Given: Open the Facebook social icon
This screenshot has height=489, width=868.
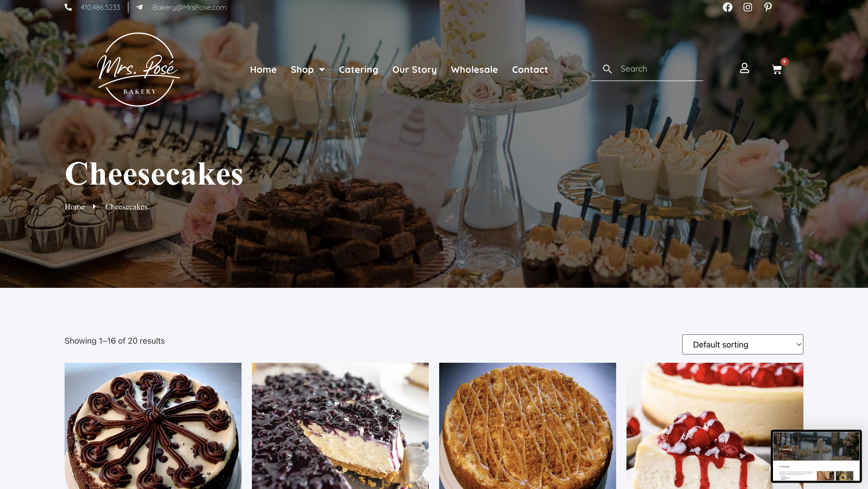Looking at the screenshot, I should [727, 7].
